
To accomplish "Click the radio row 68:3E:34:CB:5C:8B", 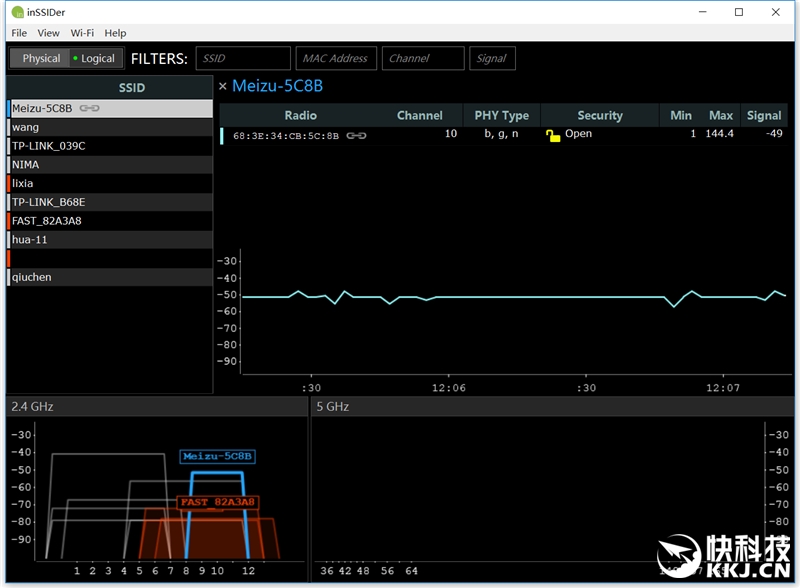I will pos(504,135).
